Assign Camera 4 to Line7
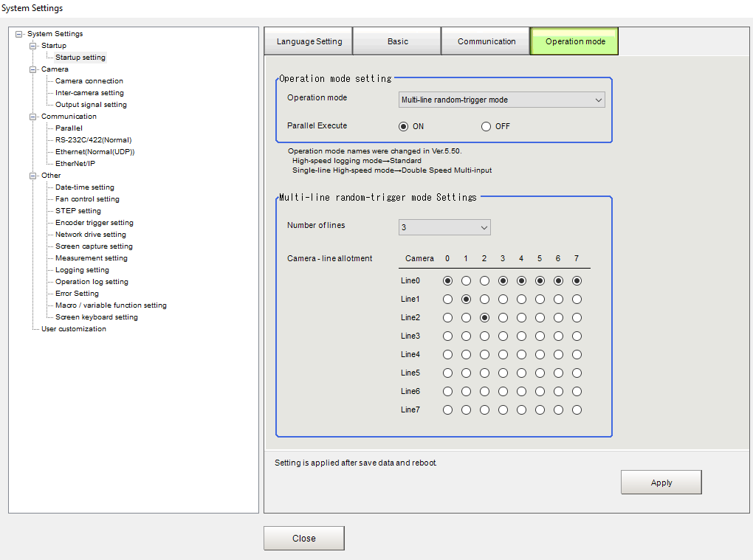The height and width of the screenshot is (560, 753). (x=521, y=409)
